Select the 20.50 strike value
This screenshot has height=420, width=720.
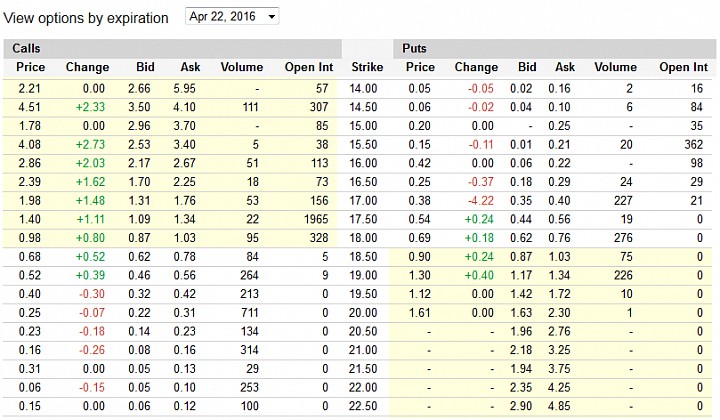point(363,331)
